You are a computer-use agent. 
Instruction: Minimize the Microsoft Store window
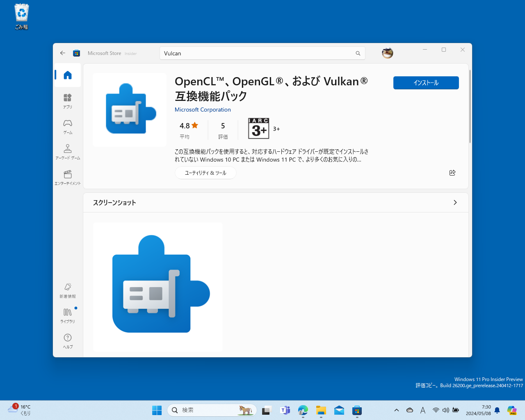(x=425, y=50)
